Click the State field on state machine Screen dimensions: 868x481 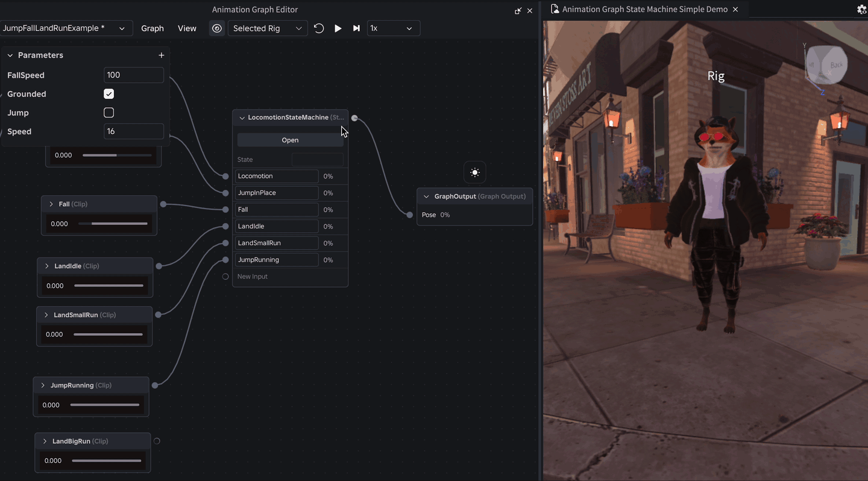[318, 160]
